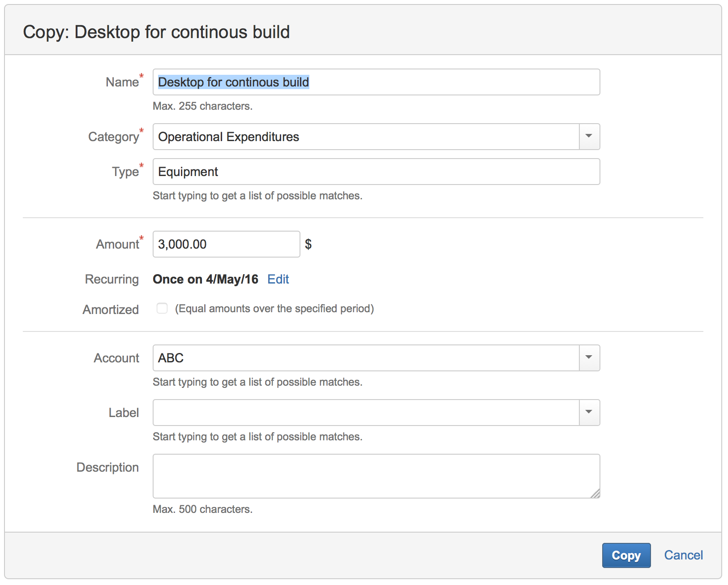Click inside the empty Label field

[x=366, y=413]
